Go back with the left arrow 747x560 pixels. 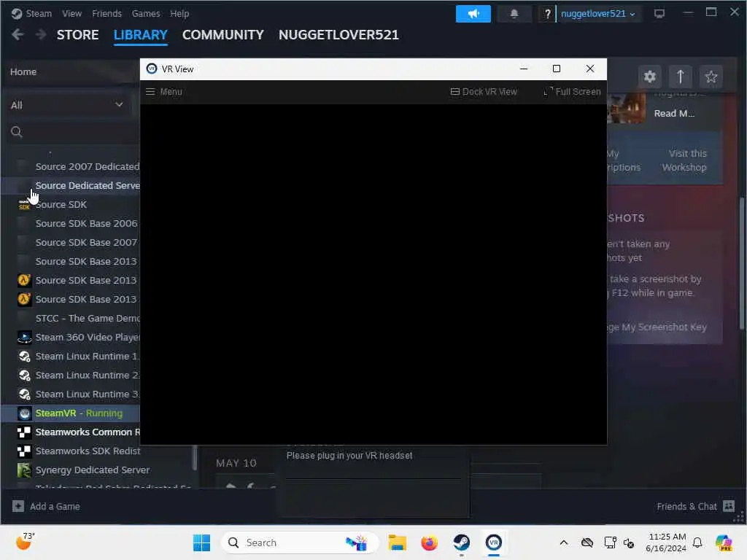[18, 34]
